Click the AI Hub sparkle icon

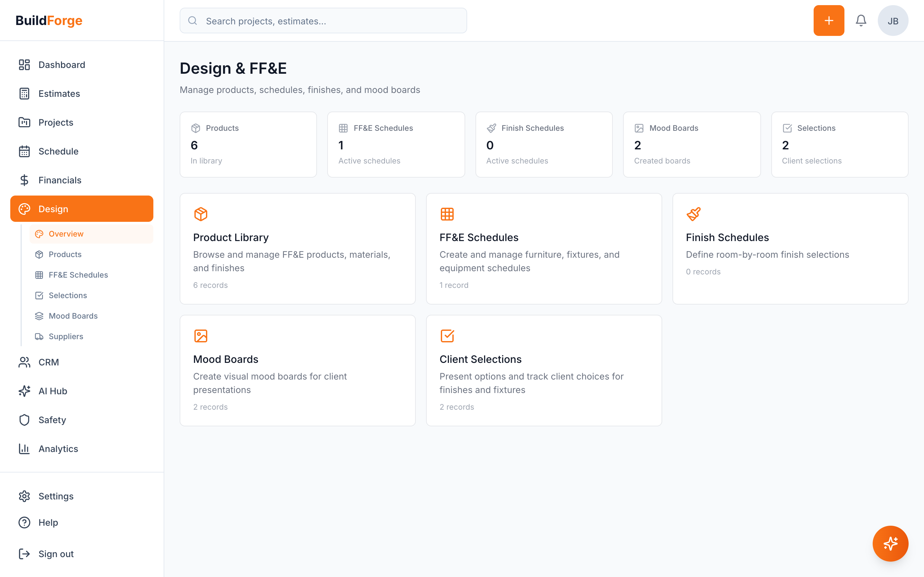coord(24,391)
